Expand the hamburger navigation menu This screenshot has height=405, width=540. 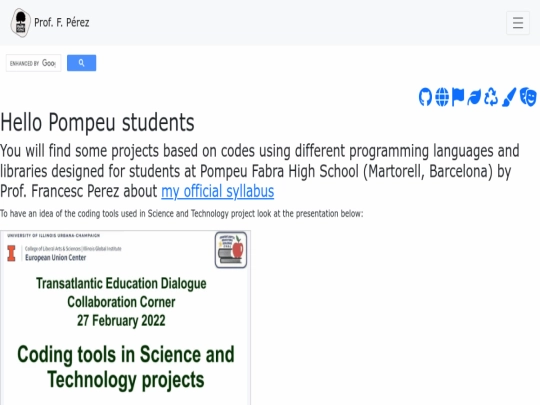tap(518, 23)
